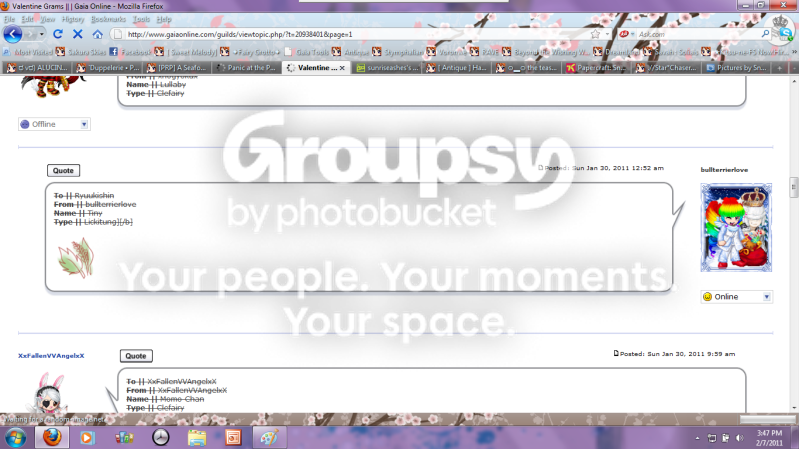Viewport: 799px width, 449px height.
Task: Stop loading with the X icon
Action: pyautogui.click(x=77, y=34)
